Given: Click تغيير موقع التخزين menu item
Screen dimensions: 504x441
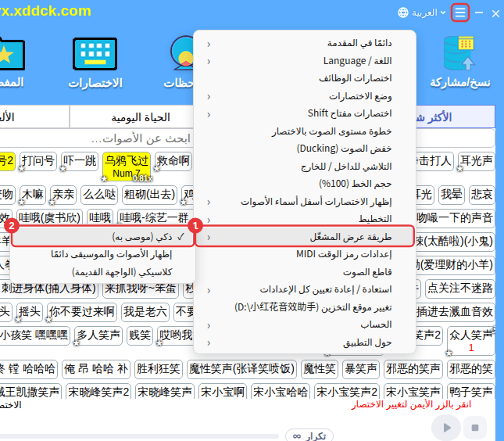Looking at the screenshot, I should click(305, 307).
